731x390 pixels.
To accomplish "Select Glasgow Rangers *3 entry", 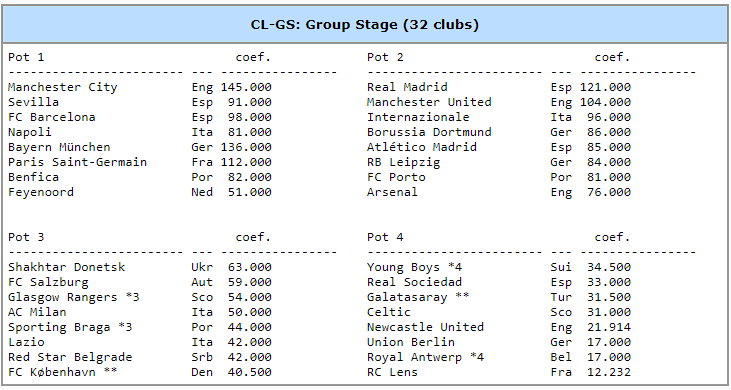I will click(x=73, y=297).
